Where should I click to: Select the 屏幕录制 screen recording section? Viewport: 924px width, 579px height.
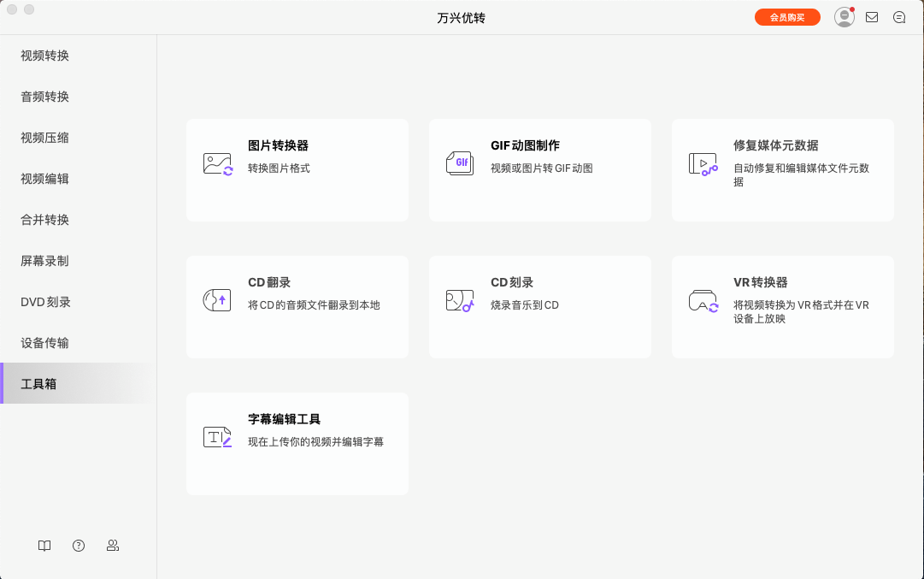coord(44,260)
